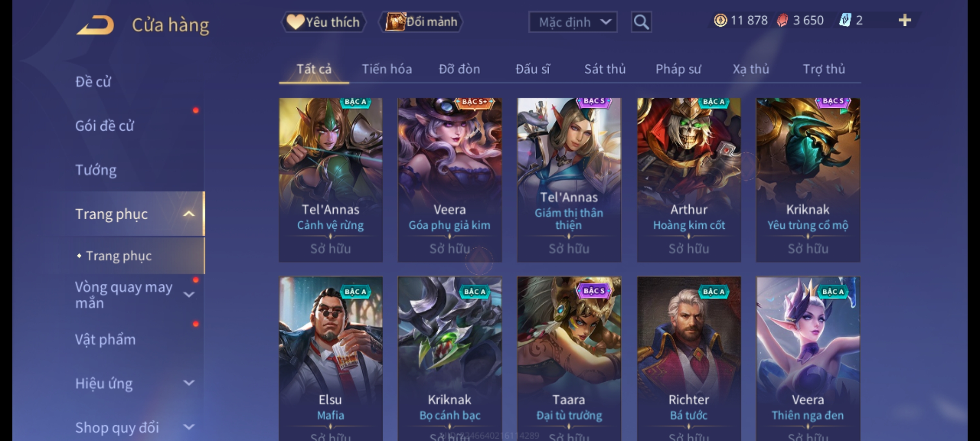Viewport: 980px width, 441px height.
Task: Tap the blue voucher currency icon
Action: 845,20
